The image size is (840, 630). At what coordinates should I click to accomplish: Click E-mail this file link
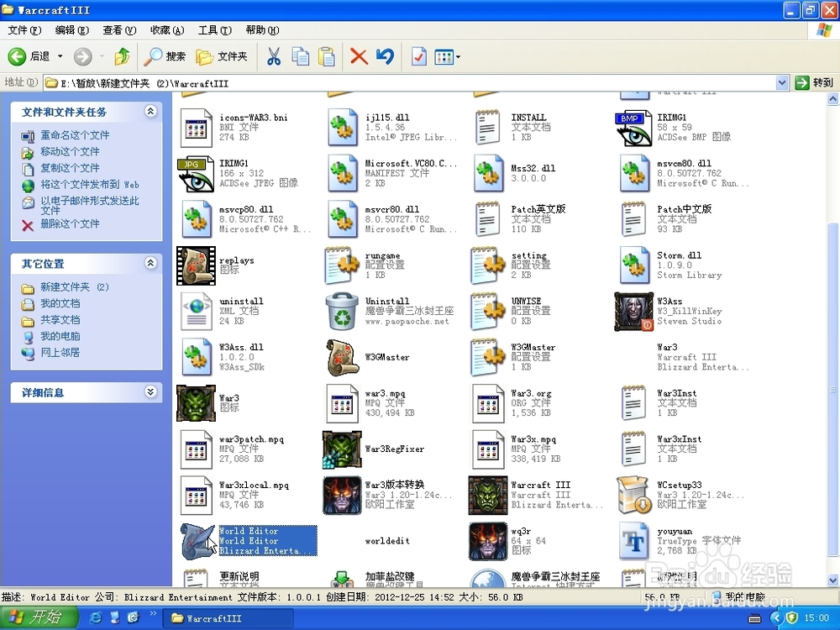pos(90,205)
